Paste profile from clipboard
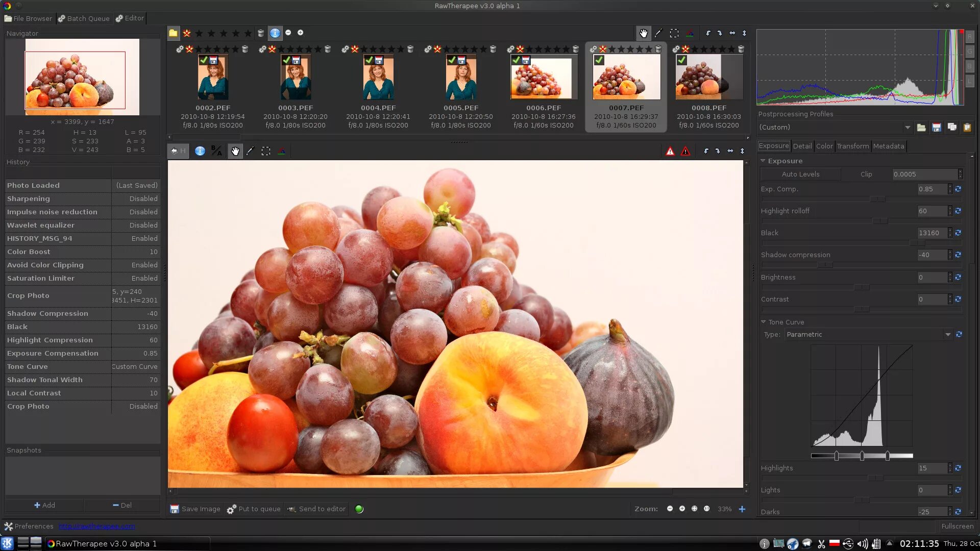This screenshot has width=980, height=551. coord(967,128)
